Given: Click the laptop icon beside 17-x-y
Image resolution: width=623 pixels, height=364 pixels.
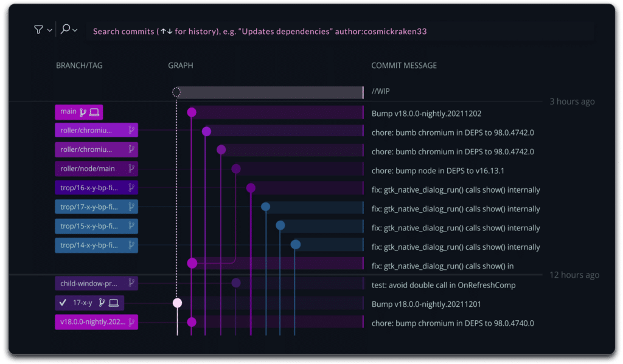Looking at the screenshot, I should point(113,303).
